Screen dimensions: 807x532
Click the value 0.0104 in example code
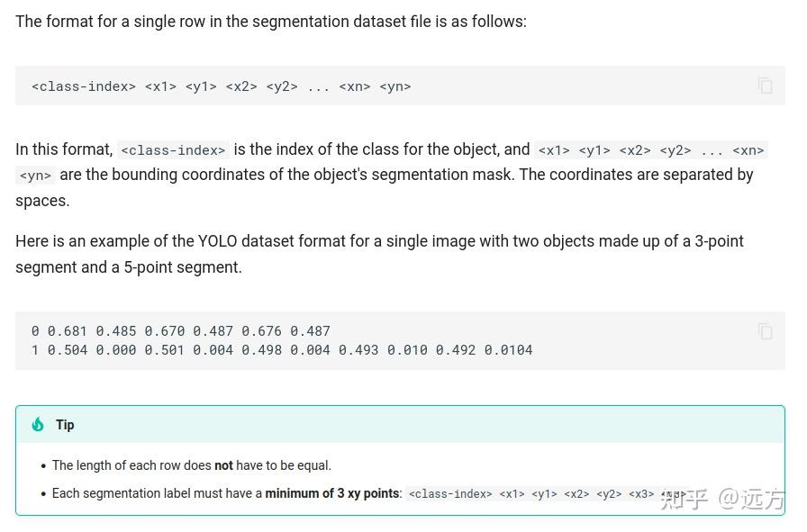point(509,350)
